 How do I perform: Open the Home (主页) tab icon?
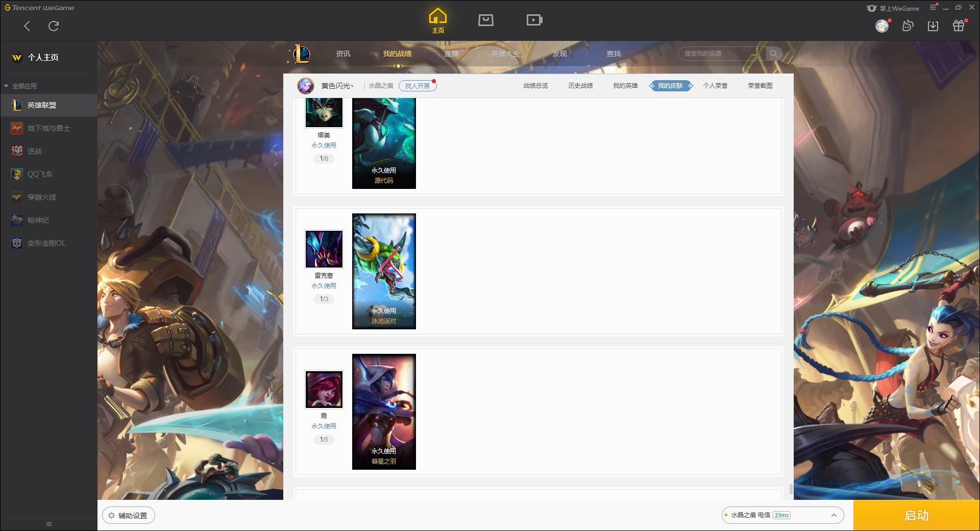pos(438,20)
